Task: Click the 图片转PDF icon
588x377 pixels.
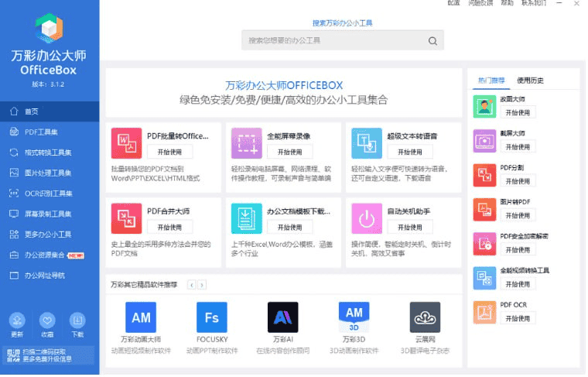Action: (x=486, y=210)
